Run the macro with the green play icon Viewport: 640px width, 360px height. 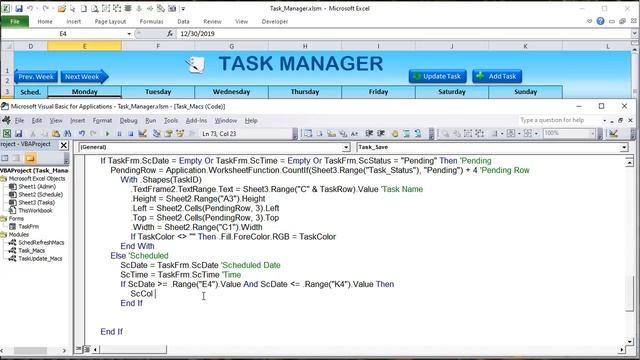(x=107, y=133)
